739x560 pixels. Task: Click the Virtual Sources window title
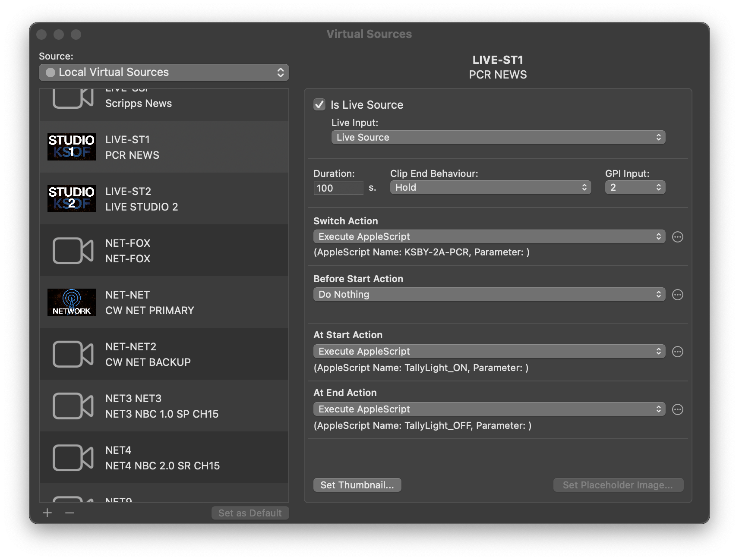369,34
